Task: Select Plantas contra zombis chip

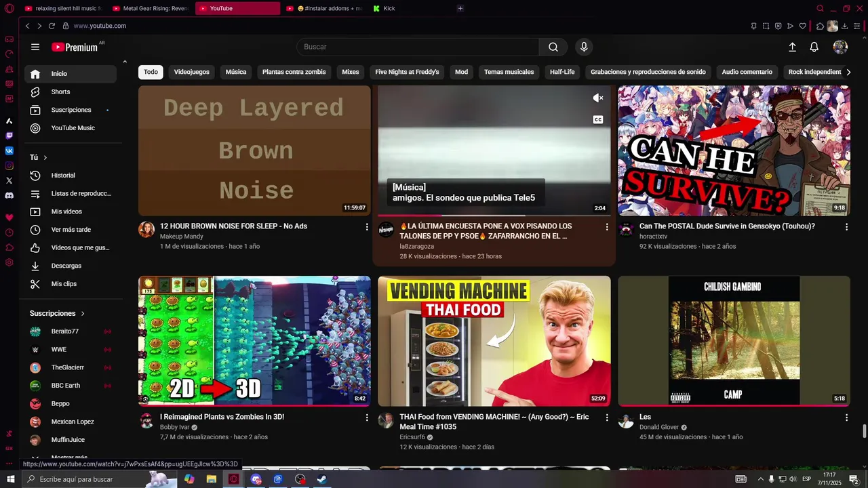Action: (x=294, y=72)
